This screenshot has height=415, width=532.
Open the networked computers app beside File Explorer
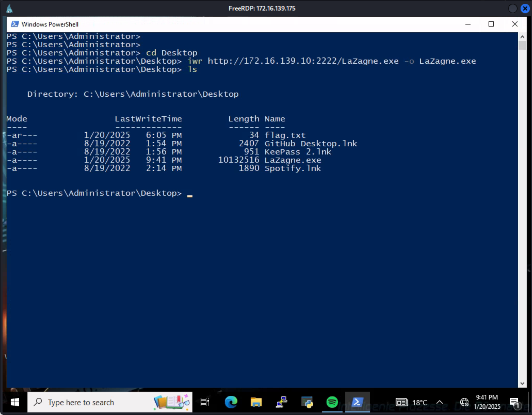[281, 402]
